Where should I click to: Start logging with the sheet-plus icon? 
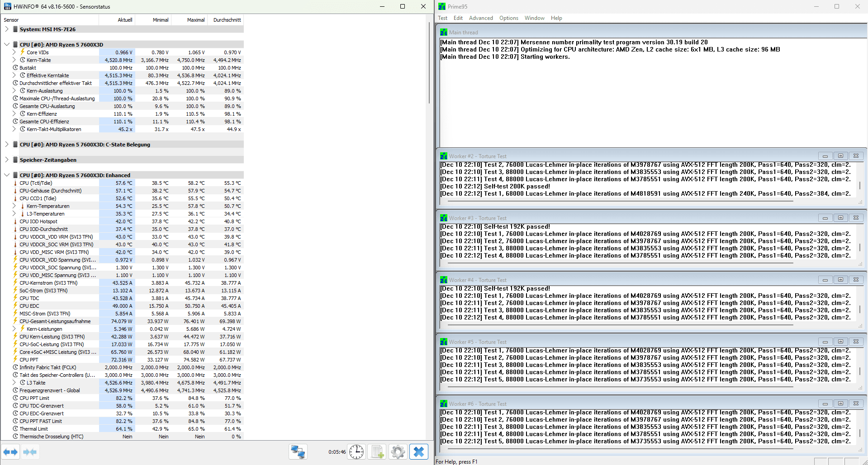click(377, 452)
